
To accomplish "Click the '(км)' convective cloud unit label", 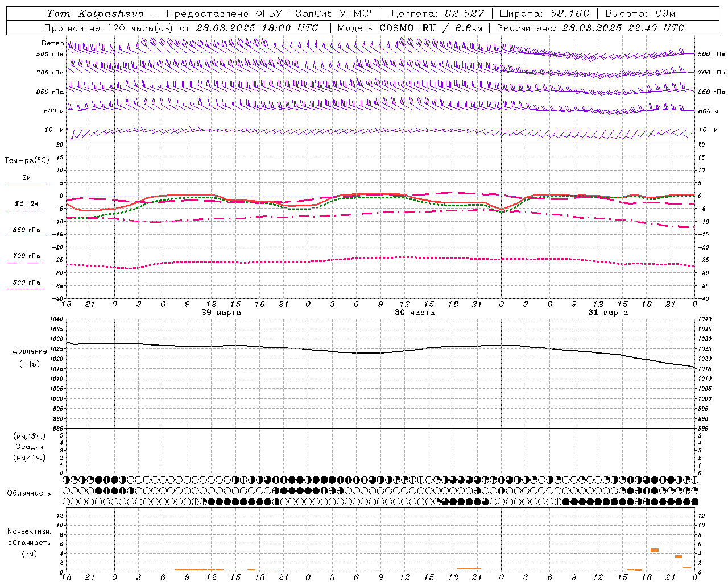I will click(29, 554).
